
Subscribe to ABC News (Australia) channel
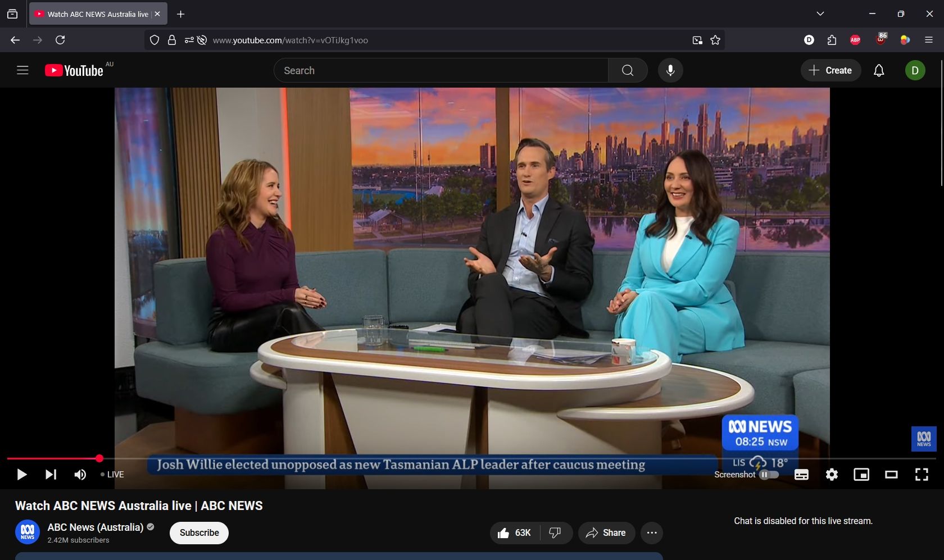tap(199, 532)
